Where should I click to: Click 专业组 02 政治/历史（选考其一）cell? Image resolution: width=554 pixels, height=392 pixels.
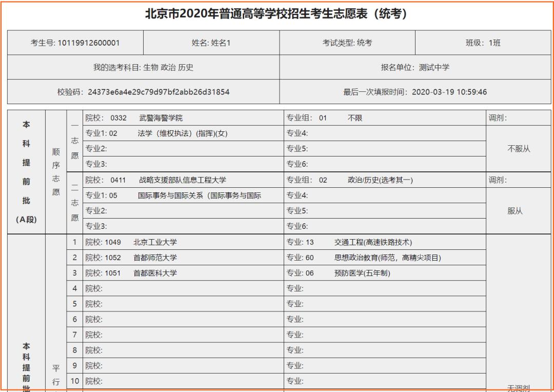pos(382,180)
